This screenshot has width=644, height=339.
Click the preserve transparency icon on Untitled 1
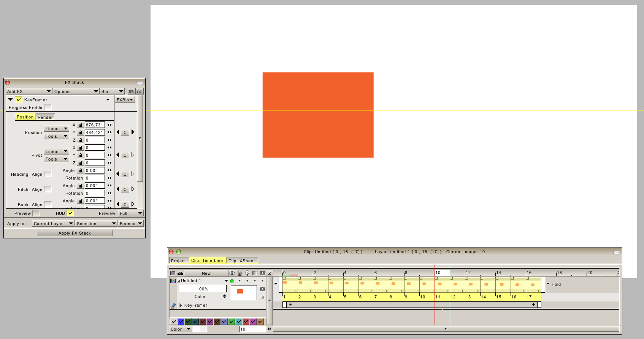tap(262, 289)
